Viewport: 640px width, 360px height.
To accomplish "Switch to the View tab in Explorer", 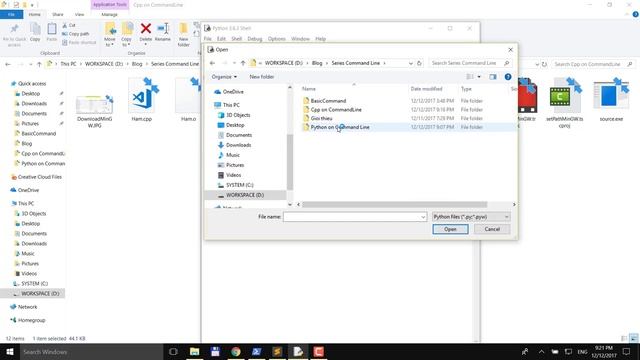I will point(79,15).
